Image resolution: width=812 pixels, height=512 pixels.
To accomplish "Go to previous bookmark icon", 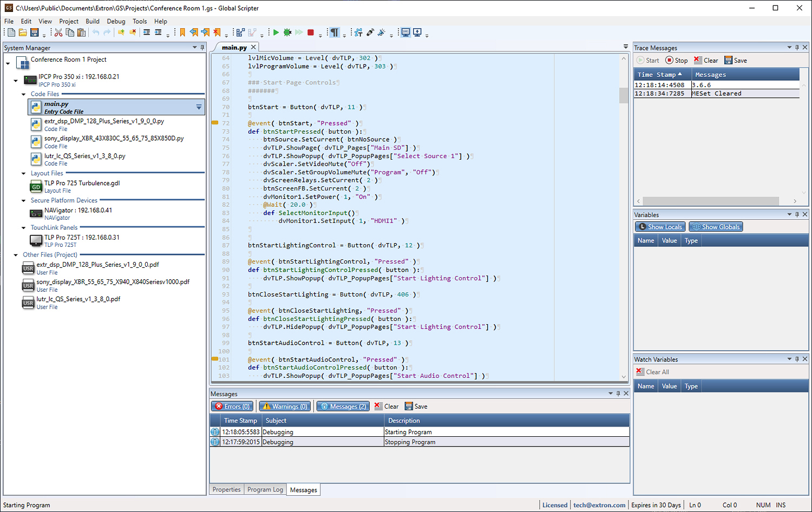I will pyautogui.click(x=194, y=32).
